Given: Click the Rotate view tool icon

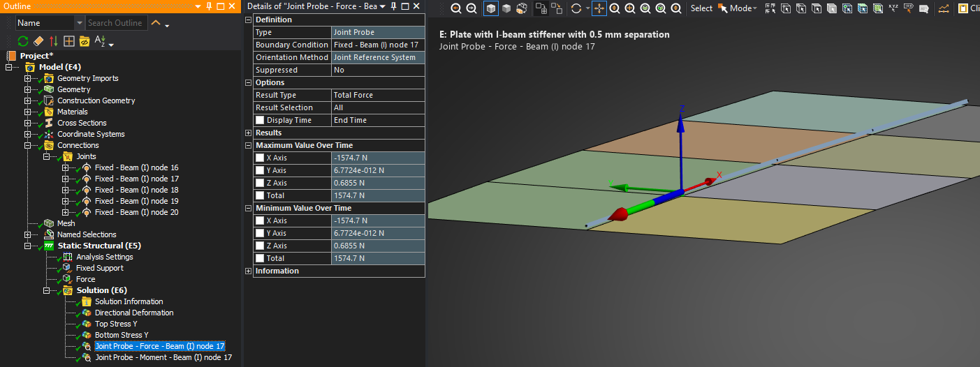Looking at the screenshot, I should click(576, 8).
